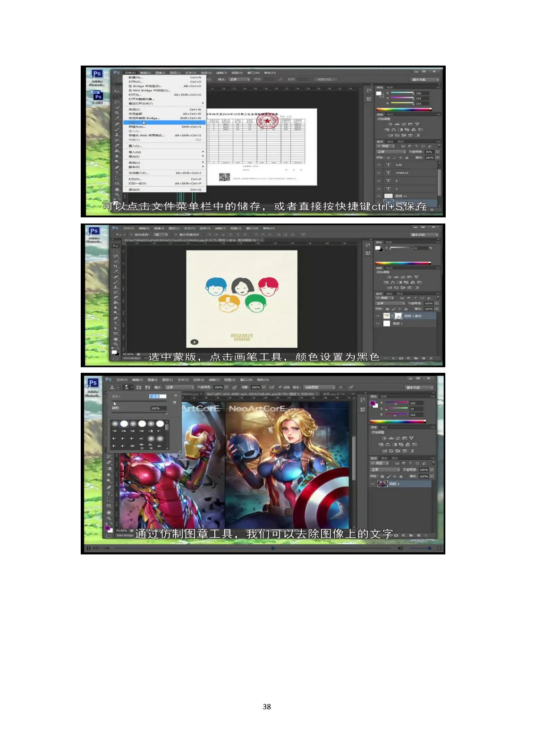Choose 退出(X) in the open File menu
This screenshot has width=534, height=756.
(x=164, y=189)
